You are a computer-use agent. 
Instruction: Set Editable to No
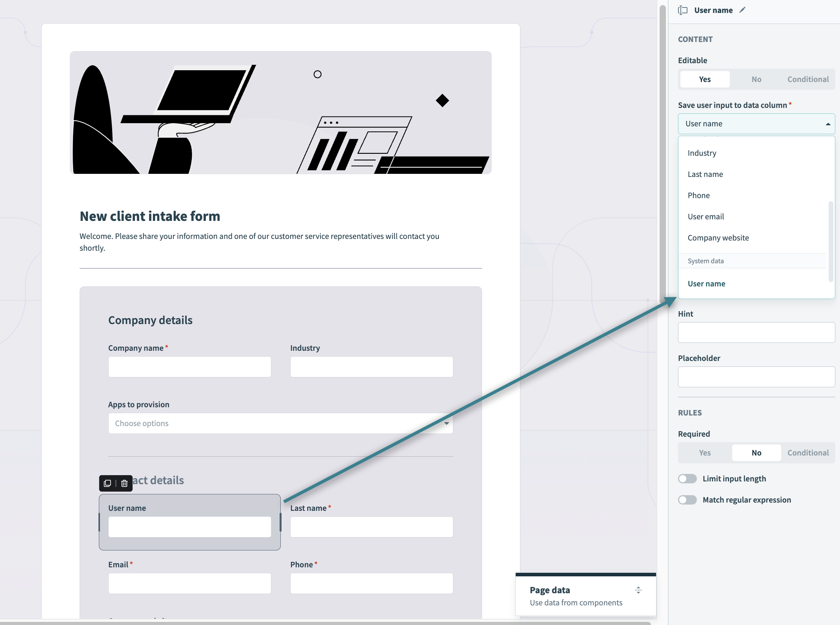[756, 79]
